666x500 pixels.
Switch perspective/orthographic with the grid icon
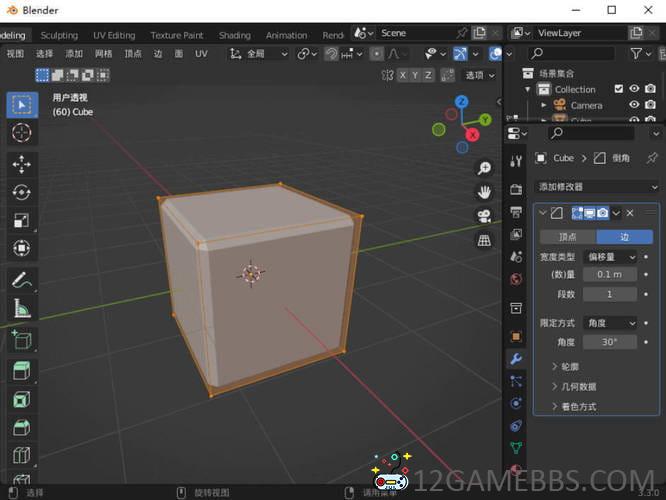coord(485,240)
